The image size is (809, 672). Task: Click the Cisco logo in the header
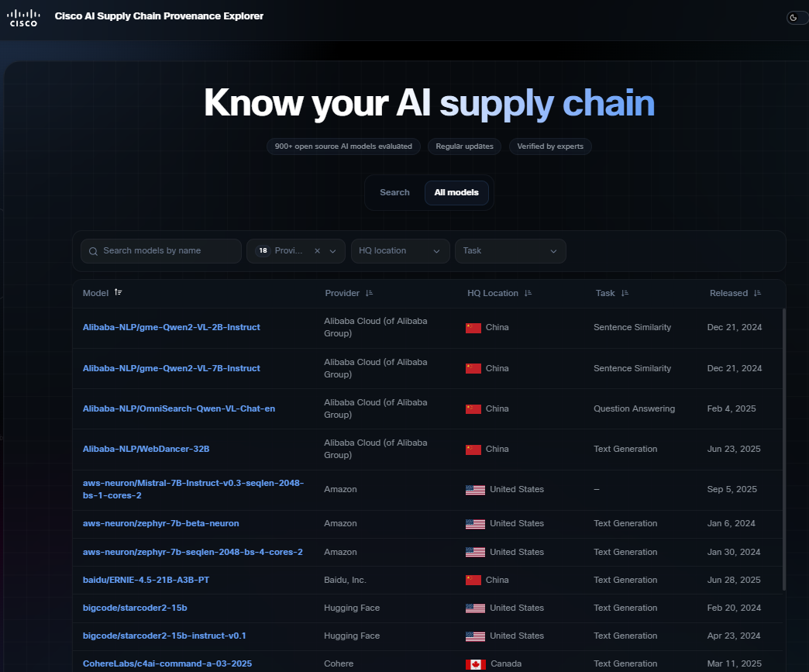click(23, 18)
